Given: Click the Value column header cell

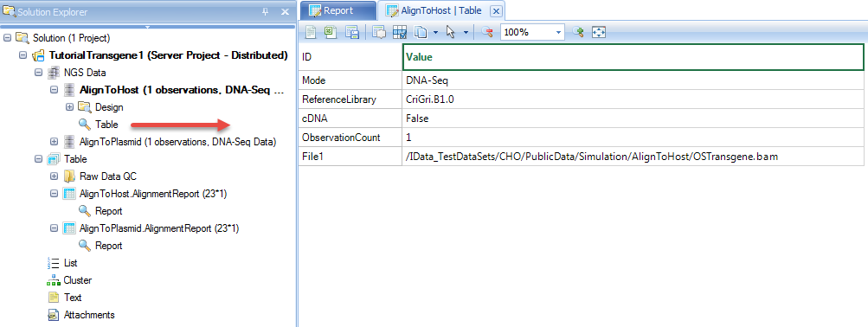Looking at the screenshot, I should (x=633, y=57).
